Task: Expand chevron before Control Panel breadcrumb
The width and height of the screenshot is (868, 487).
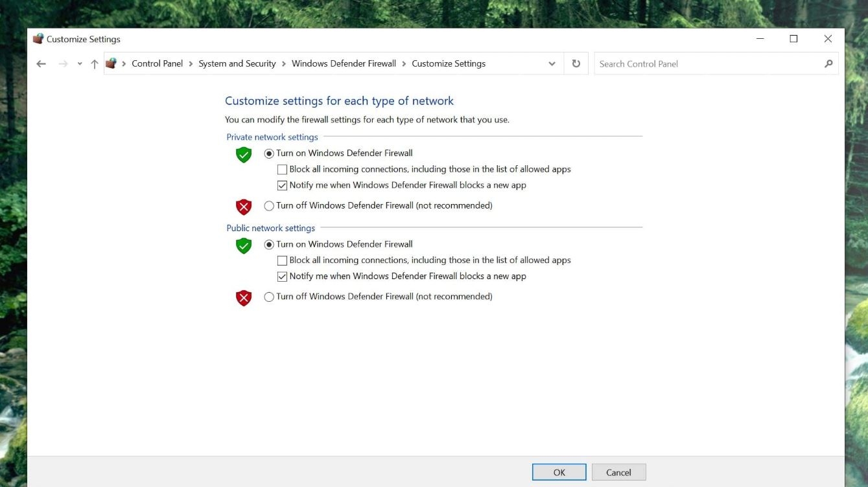Action: [124, 63]
